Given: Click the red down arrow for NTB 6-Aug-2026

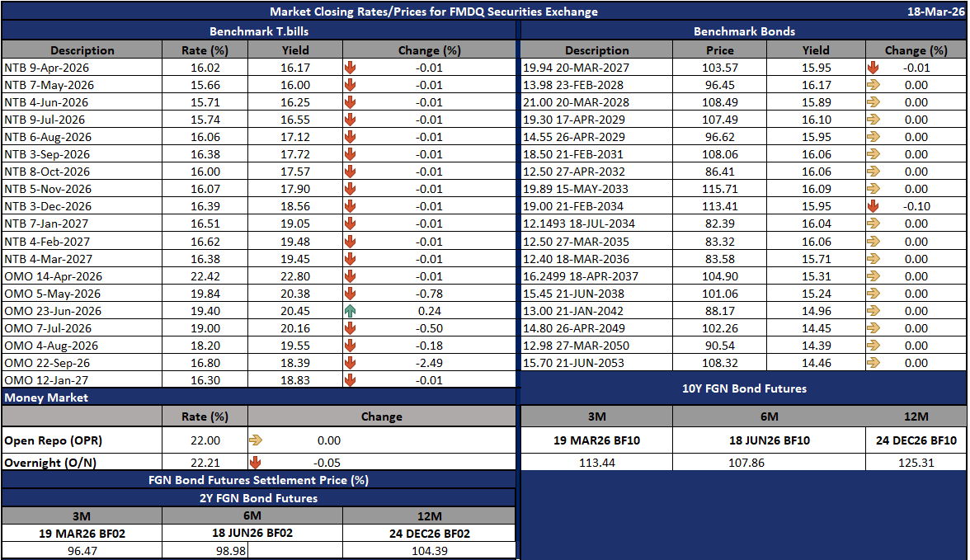Looking at the screenshot, I should [350, 137].
